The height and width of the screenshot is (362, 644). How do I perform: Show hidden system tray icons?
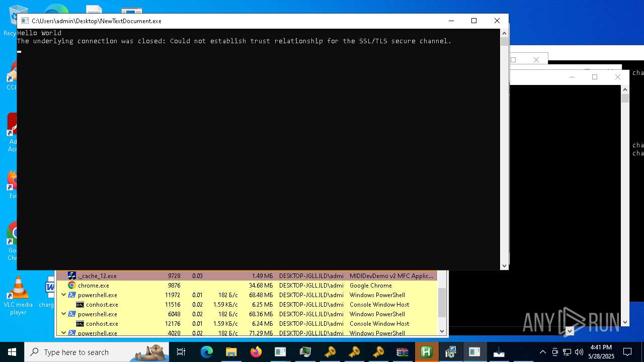[542, 352]
